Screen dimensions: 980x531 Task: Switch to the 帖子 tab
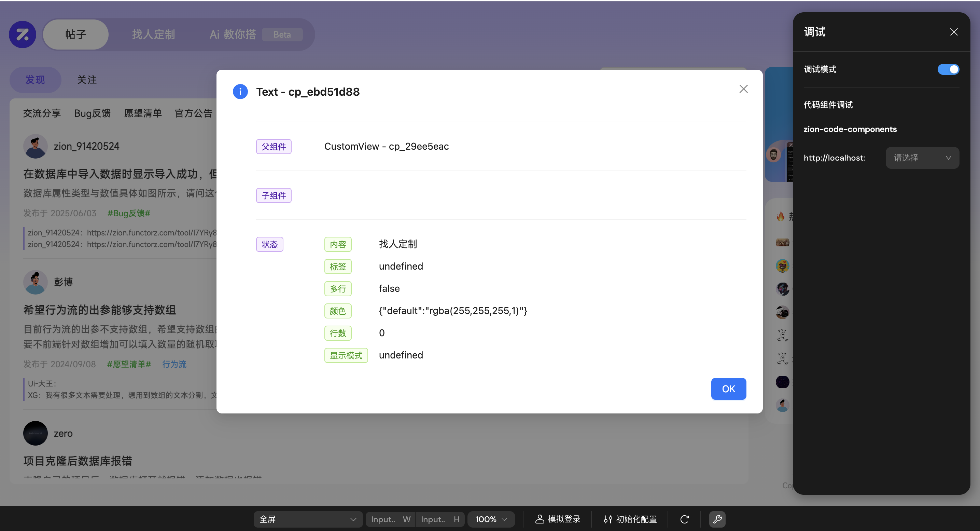pos(76,34)
